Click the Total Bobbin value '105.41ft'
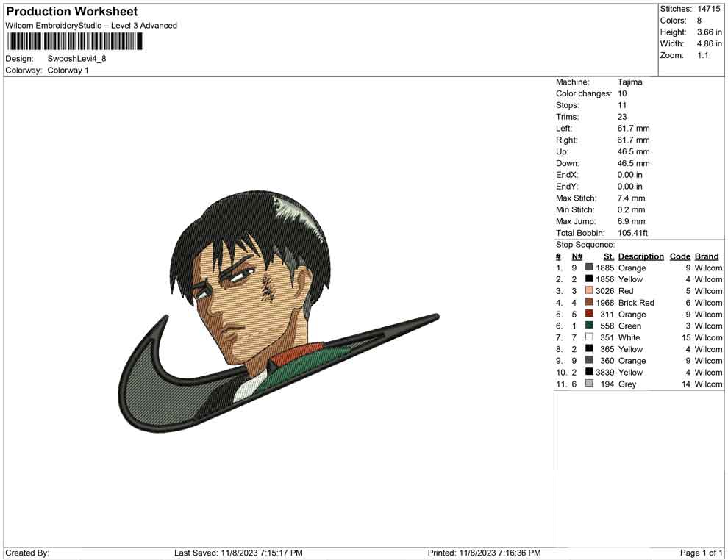728x560 pixels. [x=633, y=233]
